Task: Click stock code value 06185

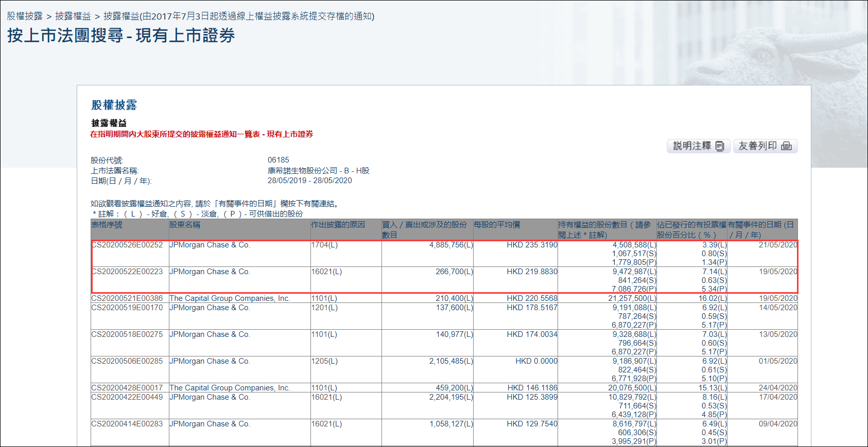Action: pos(279,160)
